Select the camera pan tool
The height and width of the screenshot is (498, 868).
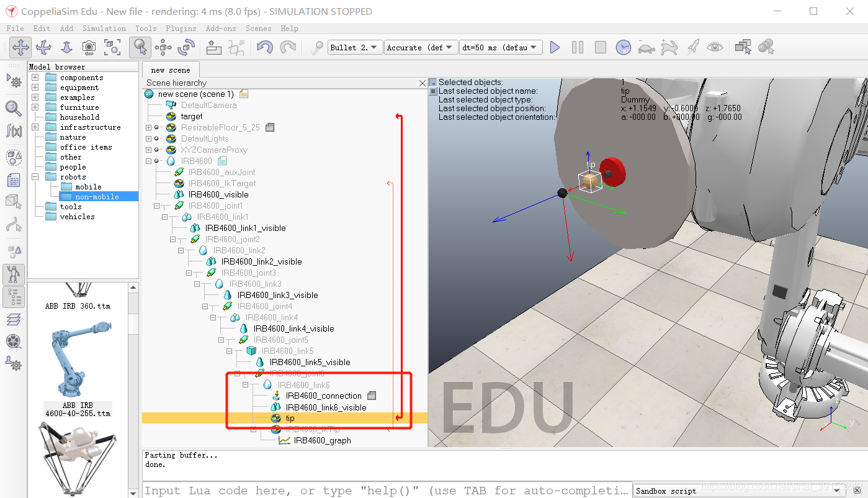(x=20, y=47)
